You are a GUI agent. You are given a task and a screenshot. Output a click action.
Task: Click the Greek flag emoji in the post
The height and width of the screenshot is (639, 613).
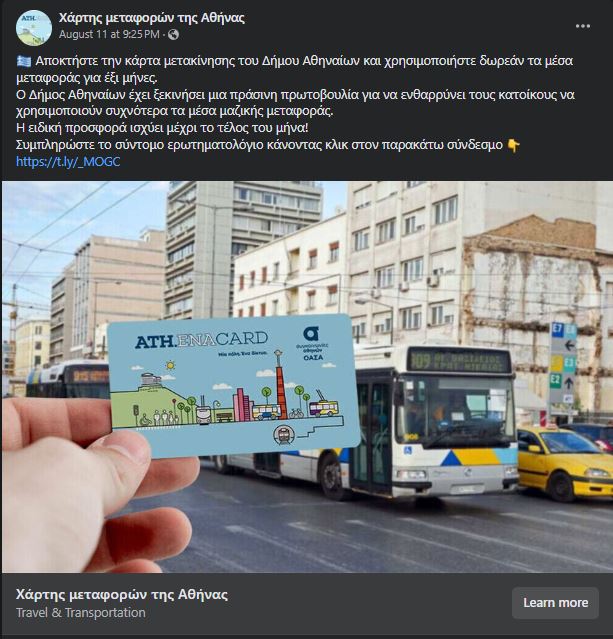[x=24, y=61]
